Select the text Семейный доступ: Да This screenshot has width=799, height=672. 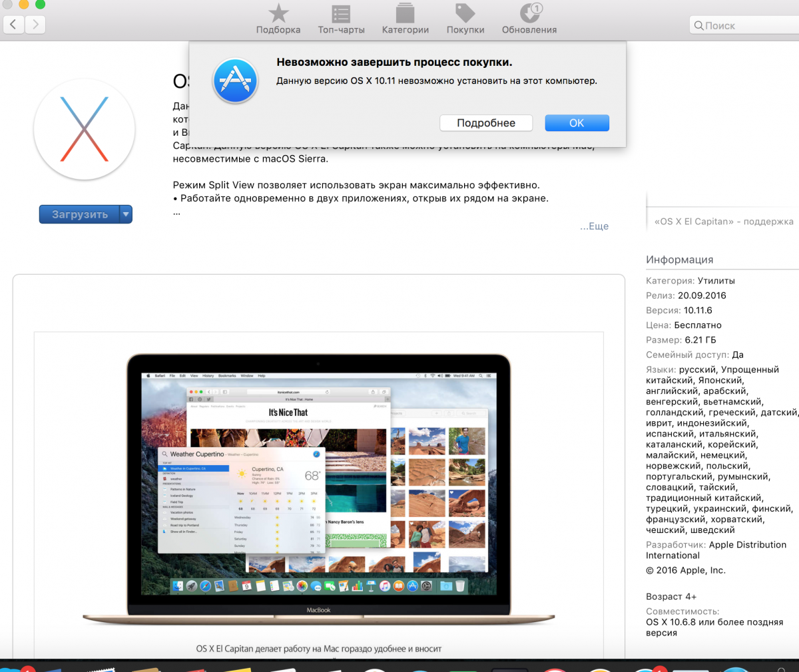tap(694, 355)
